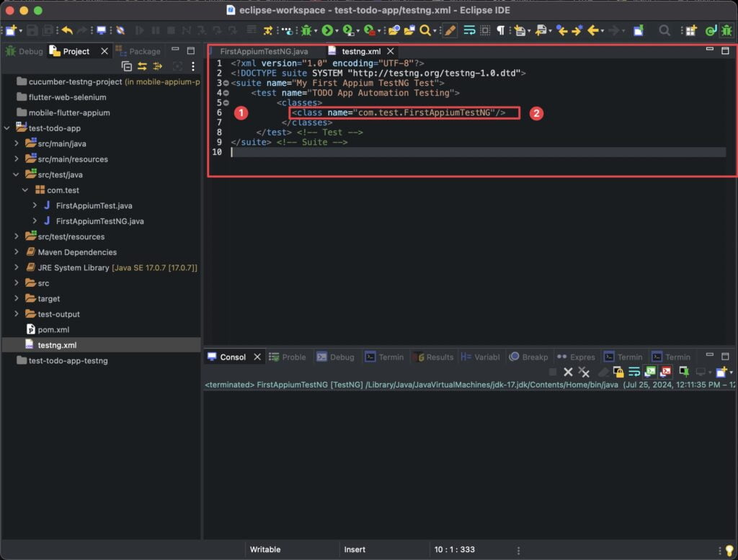Click the Undo arrow in the toolbar
The height and width of the screenshot is (560, 738).
67,30
